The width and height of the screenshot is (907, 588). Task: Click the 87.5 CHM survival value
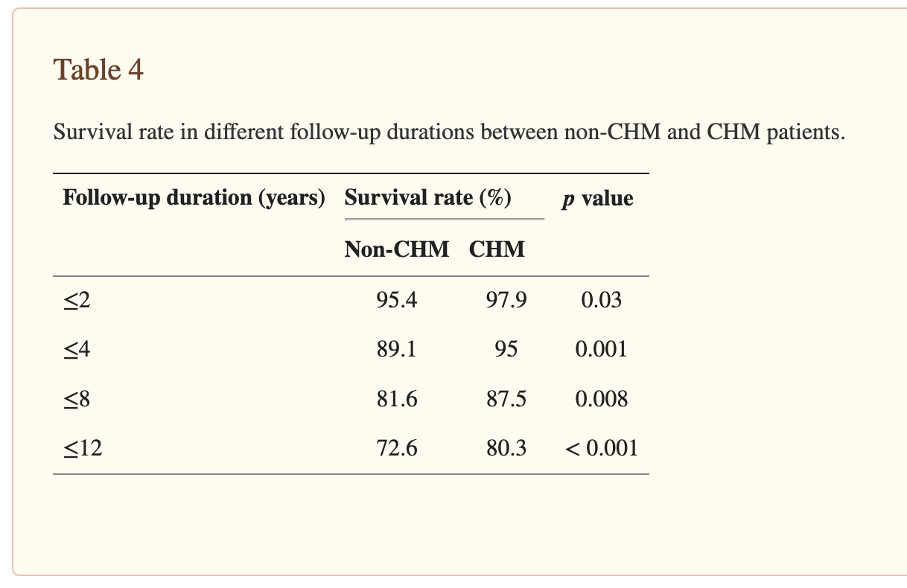506,399
